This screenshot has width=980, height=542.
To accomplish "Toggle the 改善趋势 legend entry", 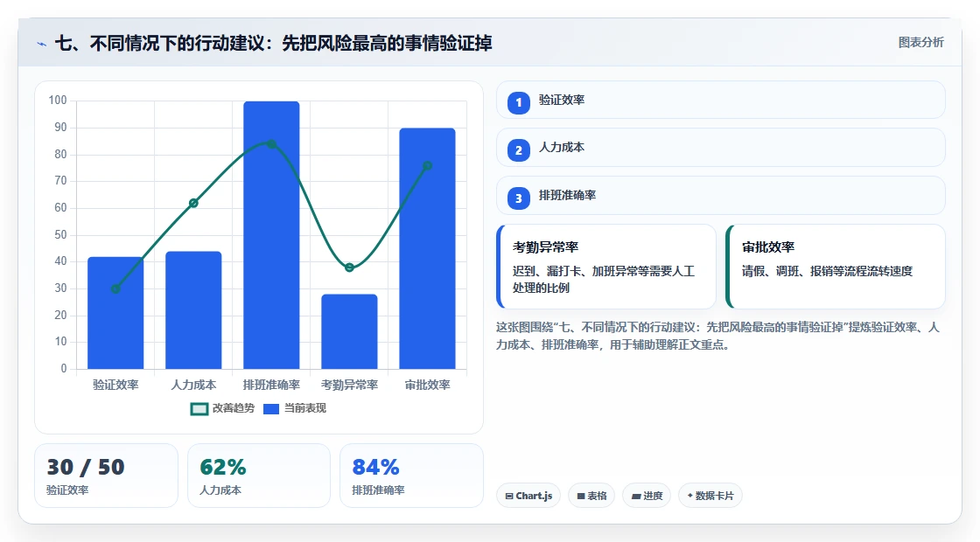I will coord(223,408).
